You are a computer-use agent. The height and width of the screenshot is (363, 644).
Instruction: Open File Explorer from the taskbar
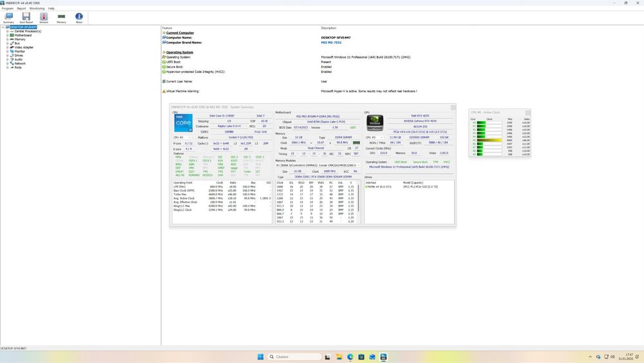pos(339,357)
